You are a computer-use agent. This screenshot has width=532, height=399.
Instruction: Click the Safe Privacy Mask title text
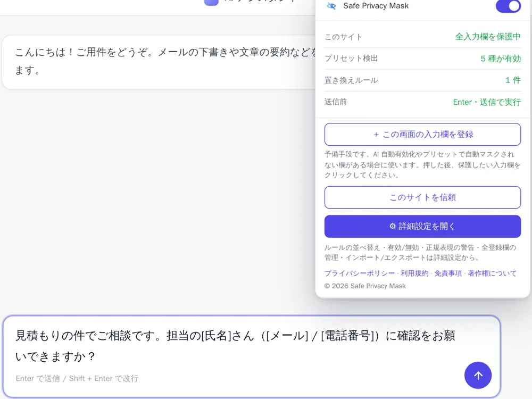point(376,6)
